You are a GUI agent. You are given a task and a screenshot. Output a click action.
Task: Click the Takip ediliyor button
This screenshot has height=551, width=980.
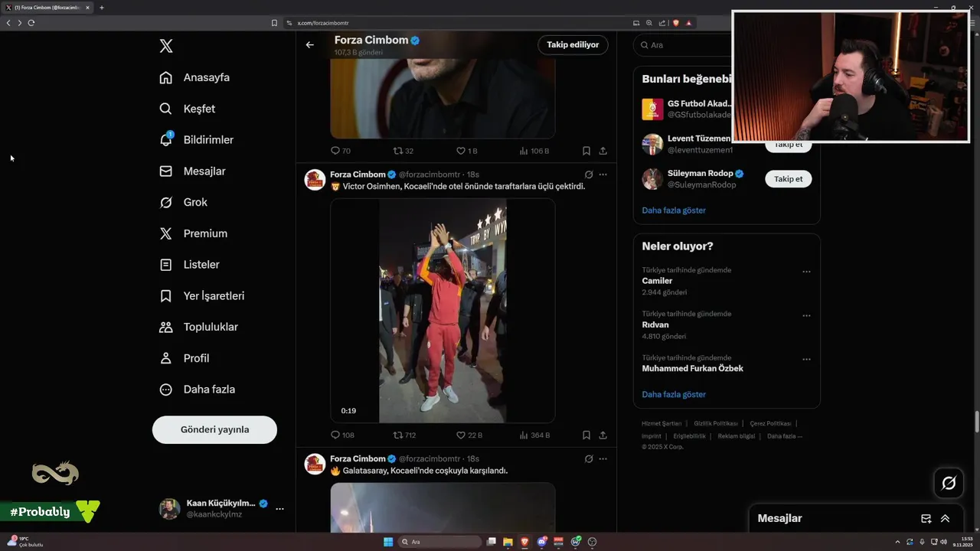coord(573,44)
